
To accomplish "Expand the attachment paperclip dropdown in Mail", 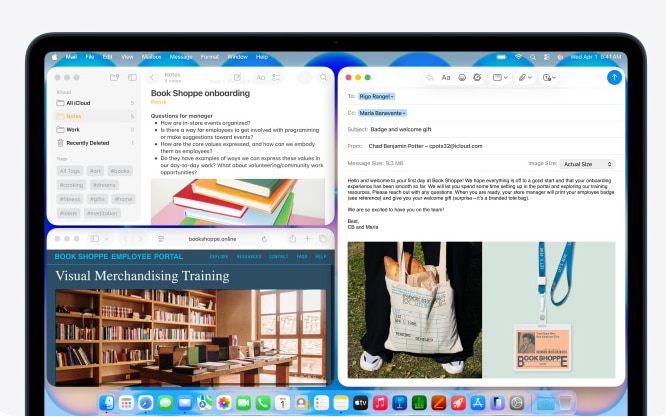I will coord(524,77).
